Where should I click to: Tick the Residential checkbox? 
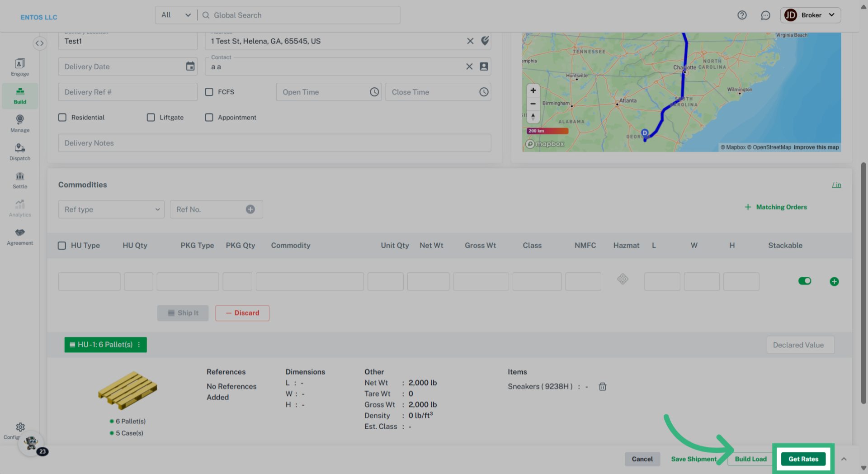click(62, 118)
